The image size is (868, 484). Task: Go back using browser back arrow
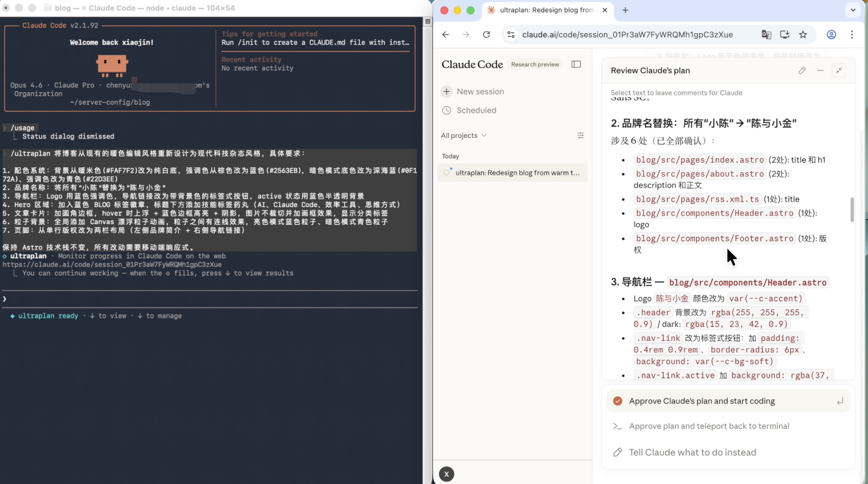(x=445, y=35)
